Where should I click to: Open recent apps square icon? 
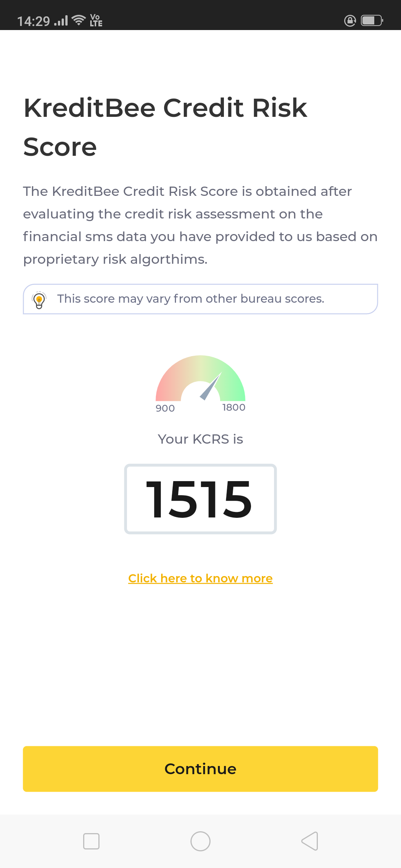click(x=91, y=841)
